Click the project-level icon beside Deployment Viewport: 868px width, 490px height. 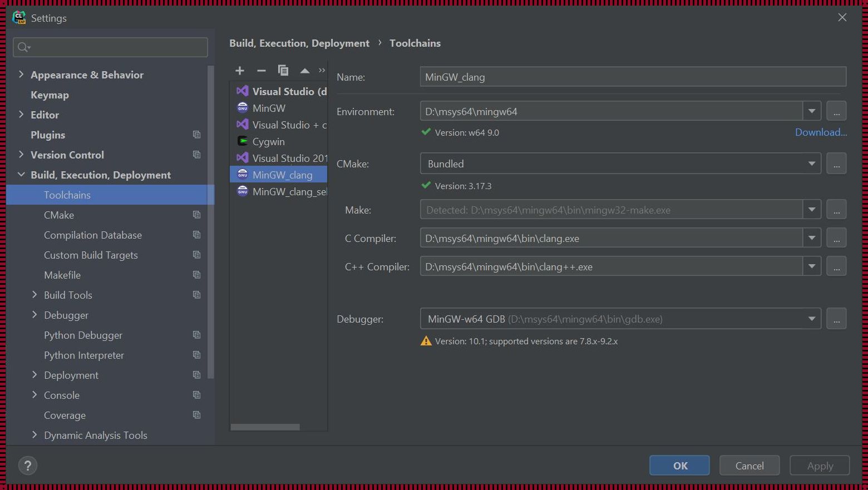pyautogui.click(x=196, y=375)
